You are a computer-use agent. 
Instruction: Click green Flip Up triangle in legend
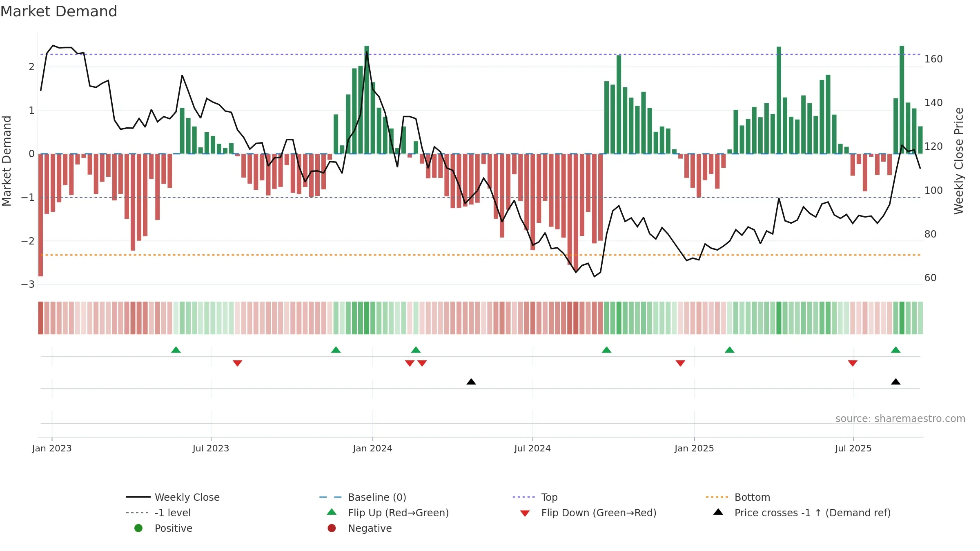point(332,512)
